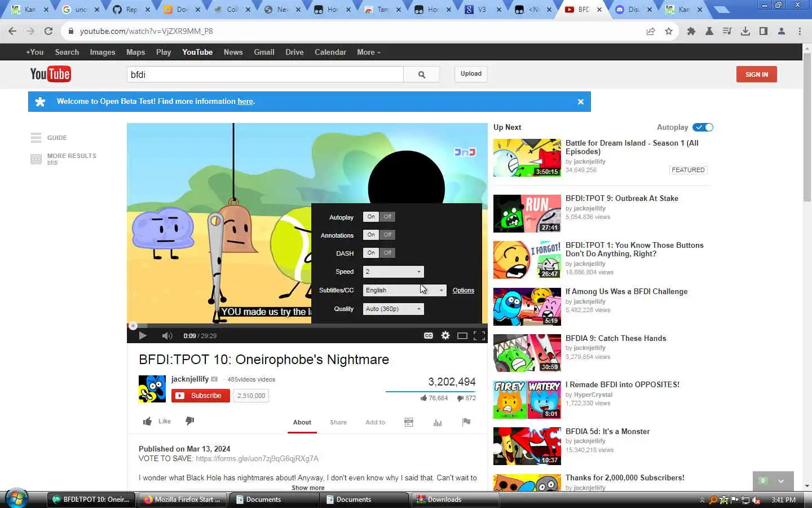
Task: Click the Upload button
Action: point(471,74)
